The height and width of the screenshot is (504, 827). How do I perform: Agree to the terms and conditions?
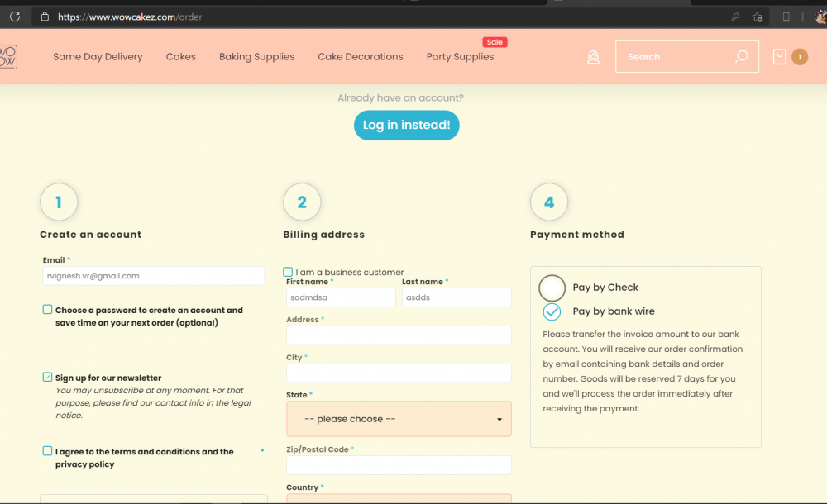(47, 450)
